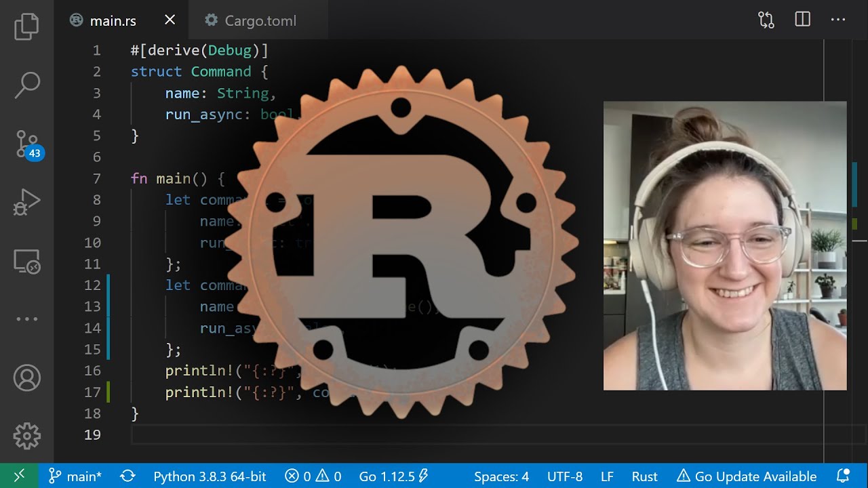Image resolution: width=868 pixels, height=488 pixels.
Task: Close the main.rs tab
Action: click(x=170, y=20)
